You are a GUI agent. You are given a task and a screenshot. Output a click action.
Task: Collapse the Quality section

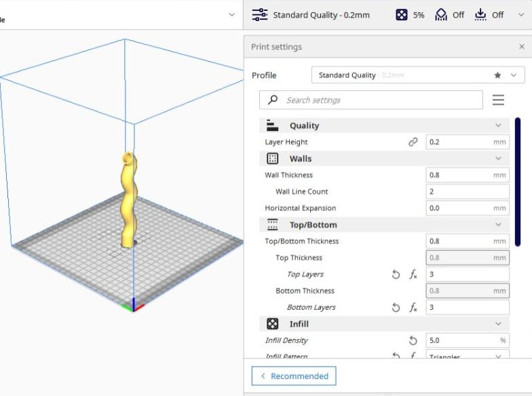pyautogui.click(x=498, y=125)
